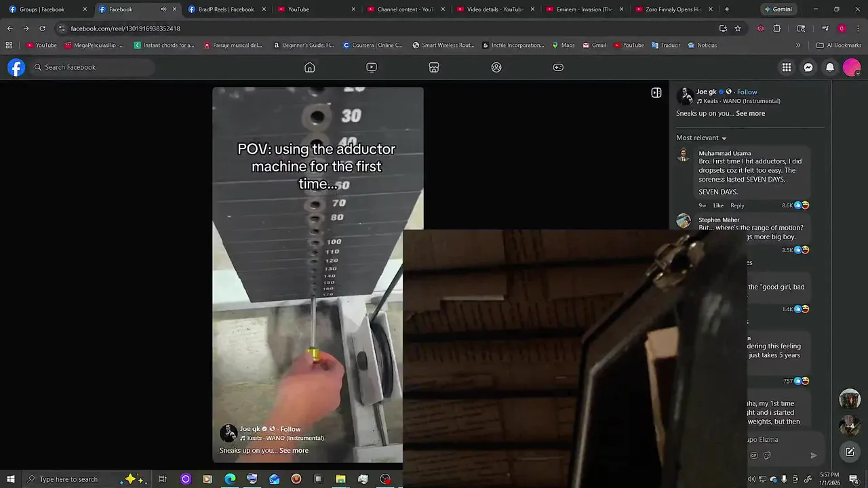This screenshot has width=868, height=488.
Task: Open Chrome three-dot menu
Action: [x=857, y=28]
